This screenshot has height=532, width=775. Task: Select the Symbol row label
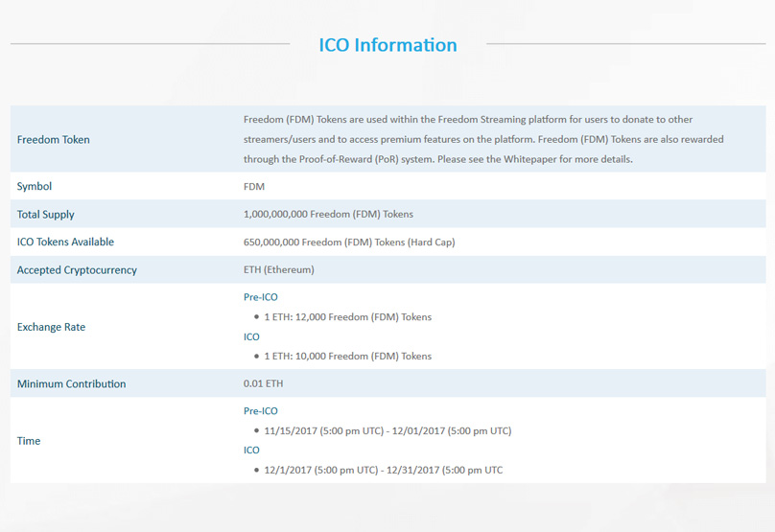coord(35,186)
